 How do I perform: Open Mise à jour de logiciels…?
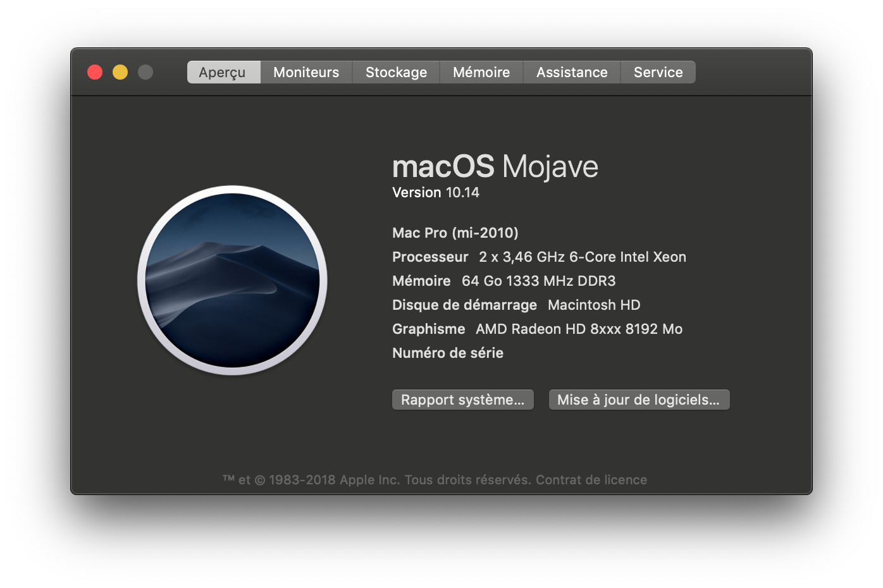(x=639, y=400)
